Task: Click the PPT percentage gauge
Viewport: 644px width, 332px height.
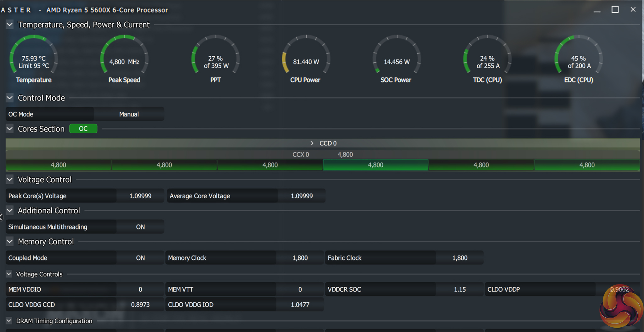Action: (215, 57)
